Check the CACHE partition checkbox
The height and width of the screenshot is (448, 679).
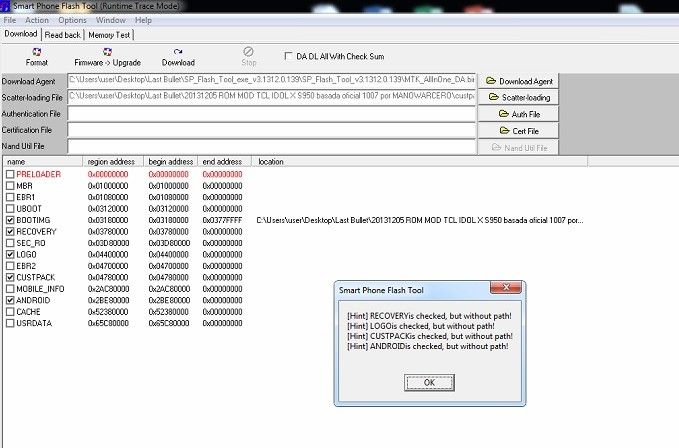[x=10, y=312]
